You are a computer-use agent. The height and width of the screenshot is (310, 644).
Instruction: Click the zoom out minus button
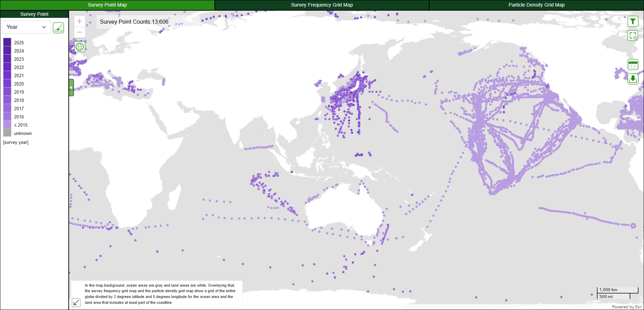tap(79, 32)
